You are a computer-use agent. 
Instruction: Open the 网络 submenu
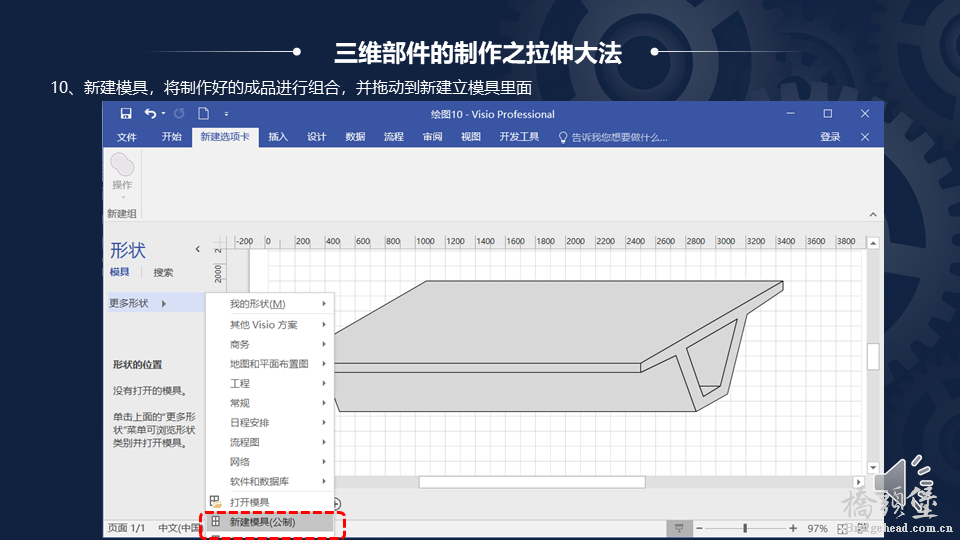pos(270,462)
